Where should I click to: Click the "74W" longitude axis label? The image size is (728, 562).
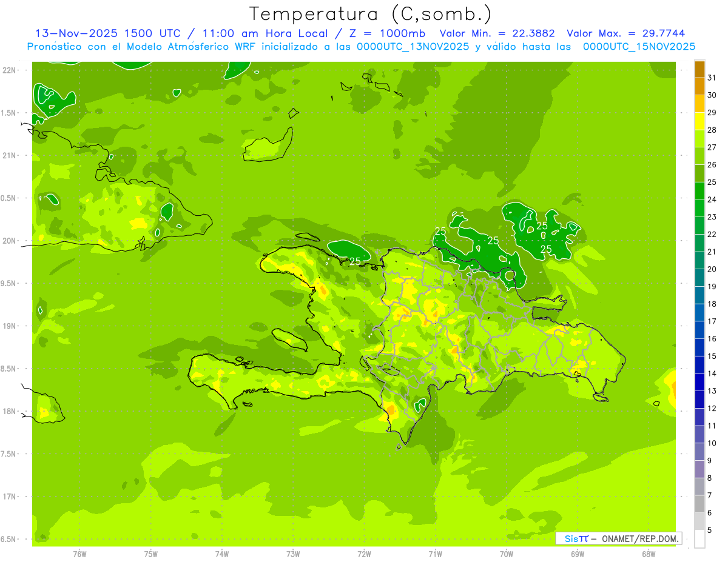(221, 554)
